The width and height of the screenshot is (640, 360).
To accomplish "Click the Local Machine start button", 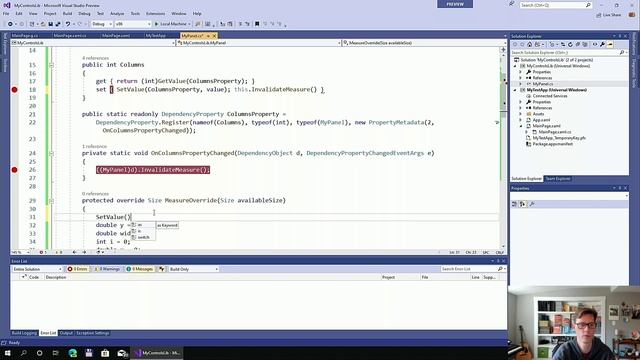I will (x=171, y=24).
